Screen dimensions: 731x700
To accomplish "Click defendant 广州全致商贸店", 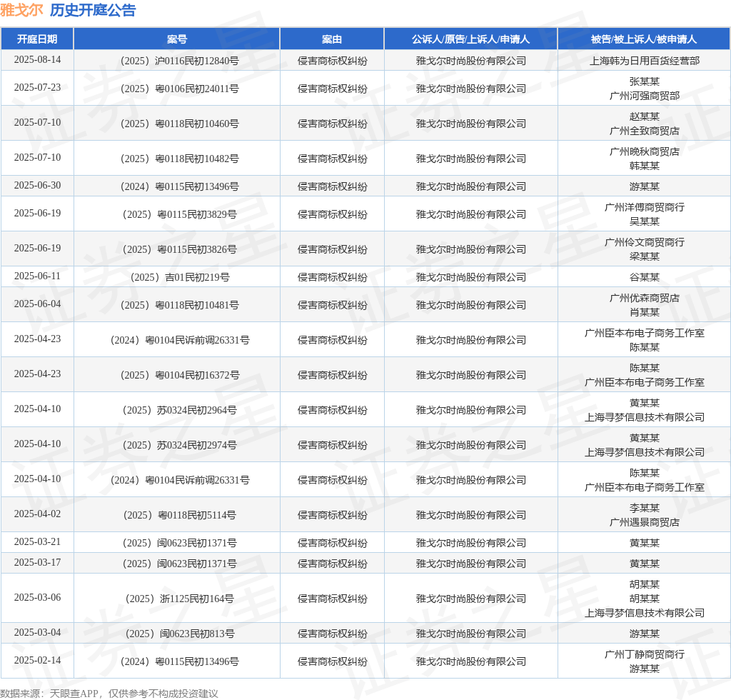I will tap(645, 131).
